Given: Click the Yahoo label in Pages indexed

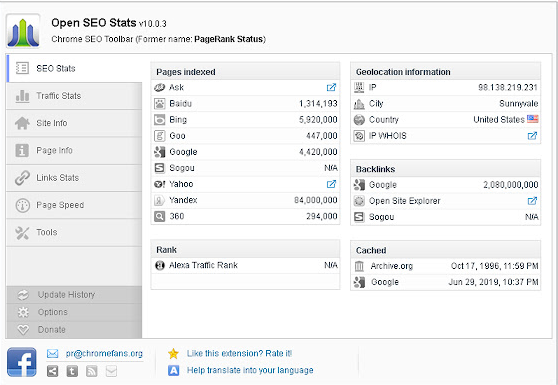Looking at the screenshot, I should pos(181,184).
